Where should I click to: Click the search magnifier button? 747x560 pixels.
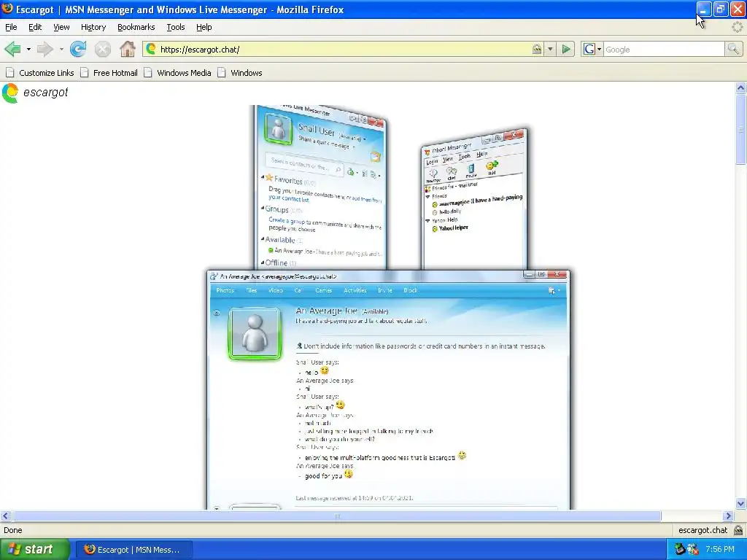(733, 49)
